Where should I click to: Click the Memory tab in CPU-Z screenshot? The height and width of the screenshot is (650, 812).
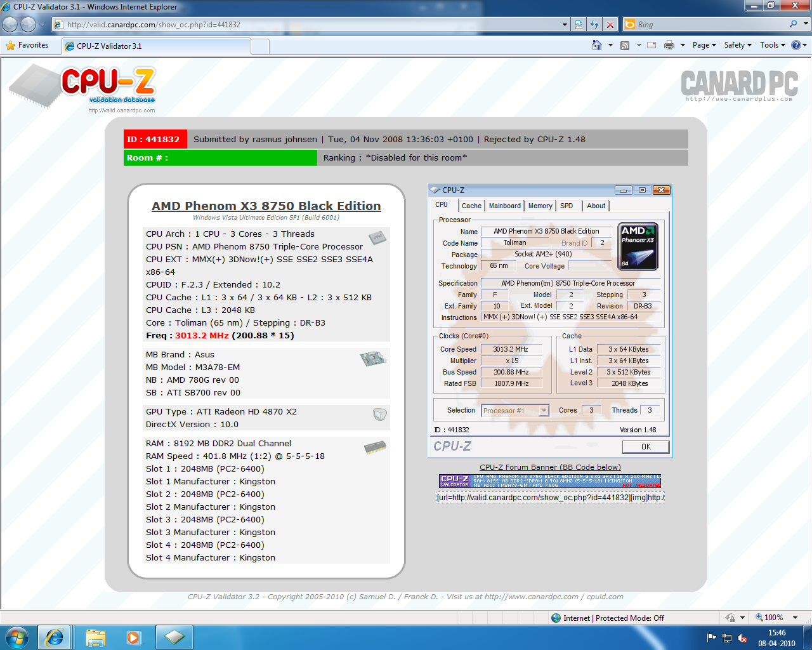tap(540, 206)
